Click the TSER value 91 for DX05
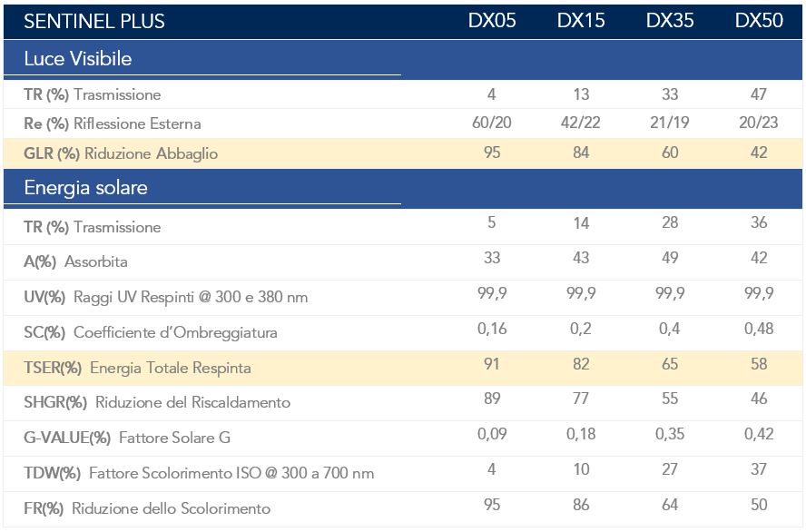806x532 pixels. [492, 365]
